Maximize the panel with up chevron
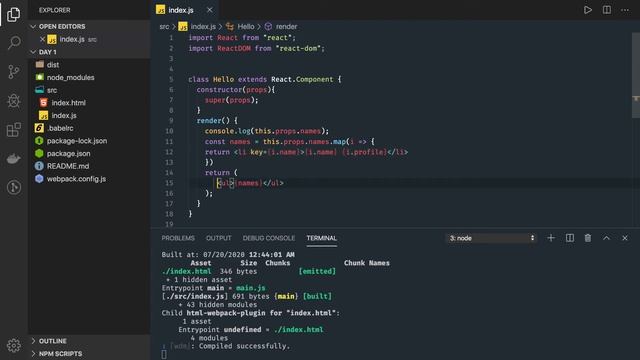Viewport: 640px width, 360px height. coord(607,238)
